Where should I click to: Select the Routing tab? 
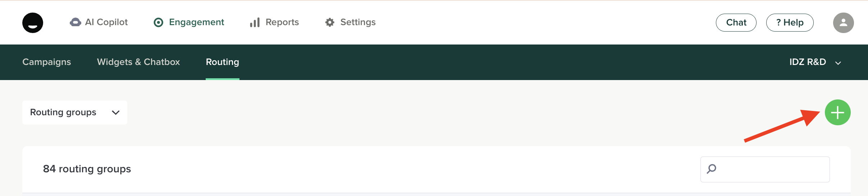(222, 62)
